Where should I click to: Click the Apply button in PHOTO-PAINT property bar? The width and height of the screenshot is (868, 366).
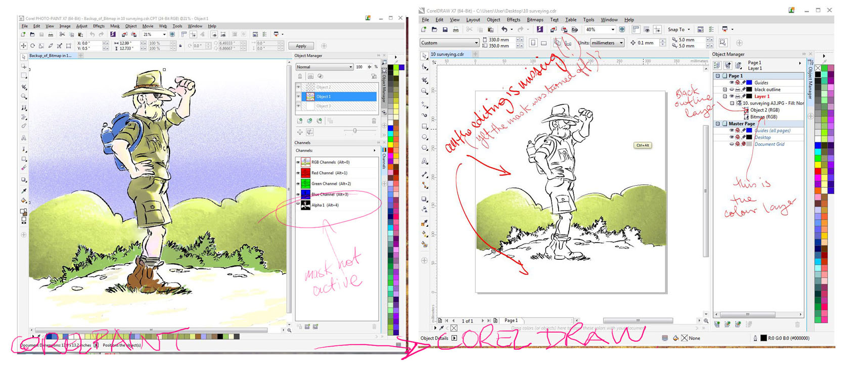(x=301, y=46)
